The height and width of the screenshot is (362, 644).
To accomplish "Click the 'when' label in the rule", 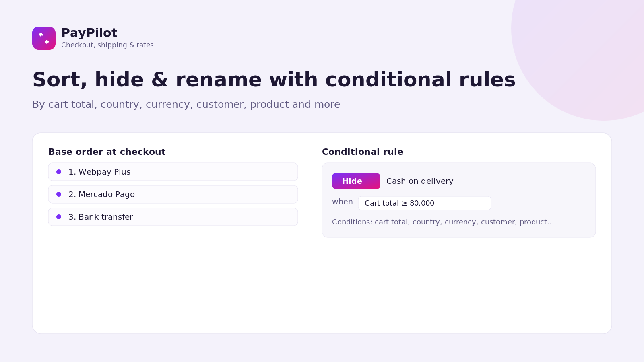I will point(343,202).
